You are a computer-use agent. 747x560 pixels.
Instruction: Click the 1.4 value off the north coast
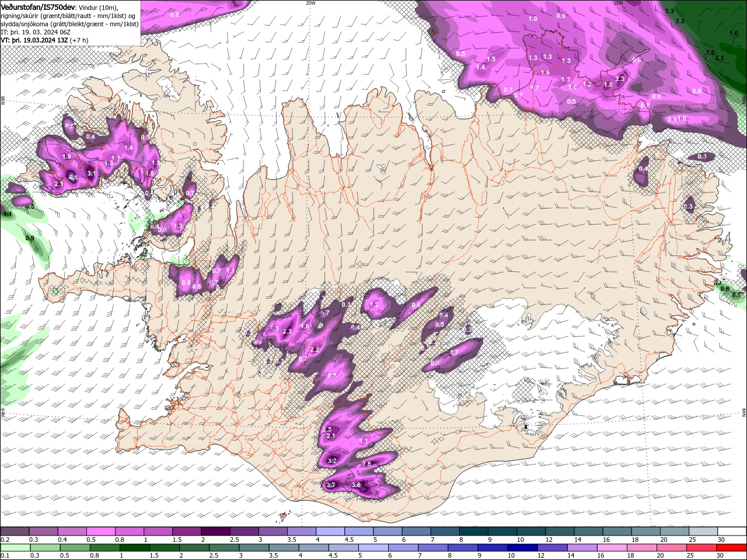[x=481, y=68]
